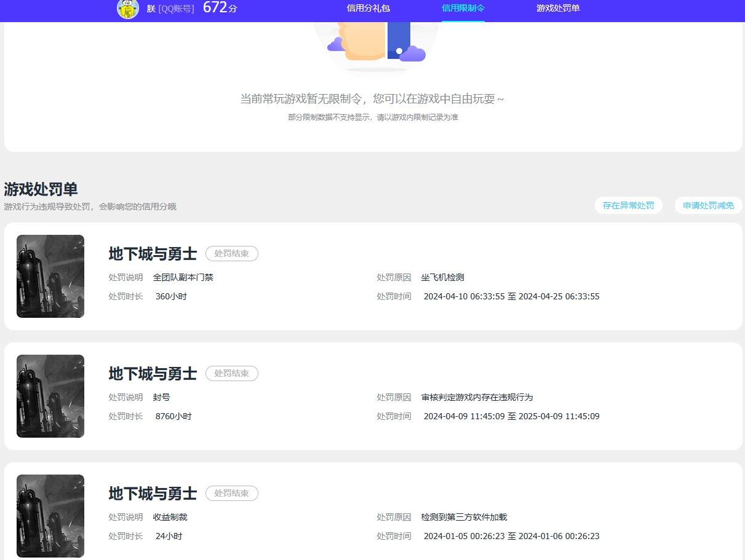Click the time range starting 2024-04-10 06:33:55
This screenshot has width=745, height=560.
[x=512, y=297]
